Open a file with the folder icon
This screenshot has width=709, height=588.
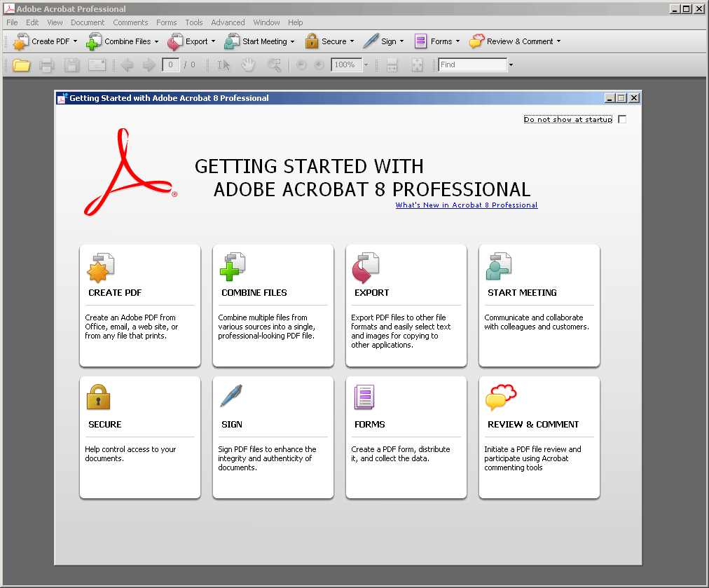click(21, 65)
